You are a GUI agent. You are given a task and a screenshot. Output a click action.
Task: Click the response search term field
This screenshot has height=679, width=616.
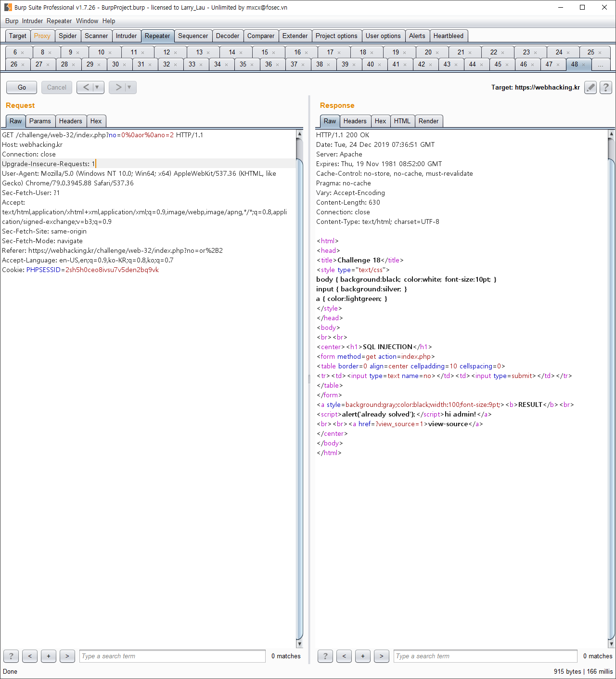coord(486,656)
